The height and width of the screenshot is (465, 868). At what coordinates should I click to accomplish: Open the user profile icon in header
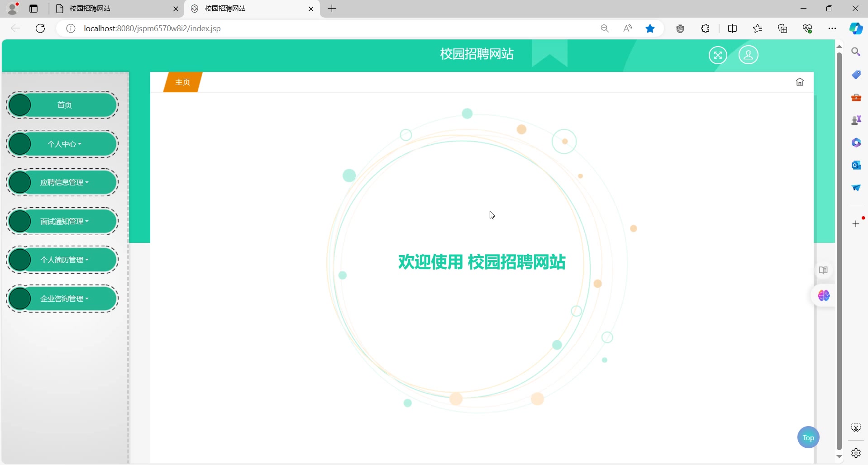click(749, 55)
